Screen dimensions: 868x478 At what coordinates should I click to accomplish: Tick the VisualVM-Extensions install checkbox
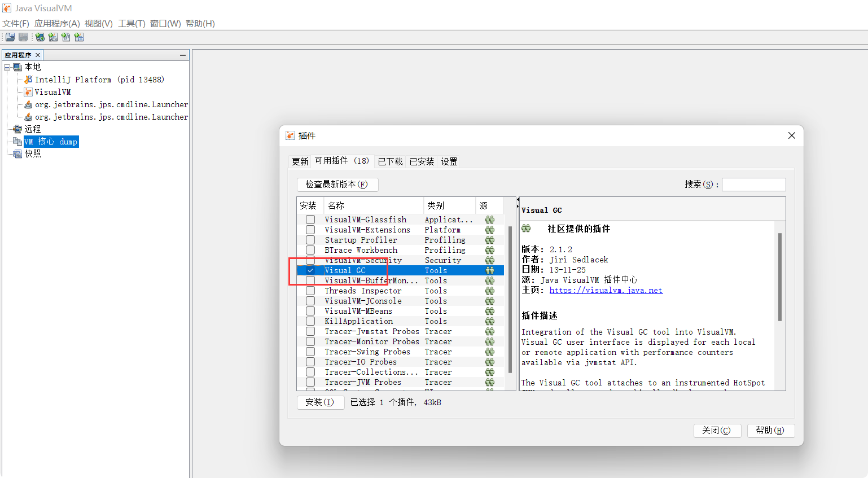tap(310, 230)
